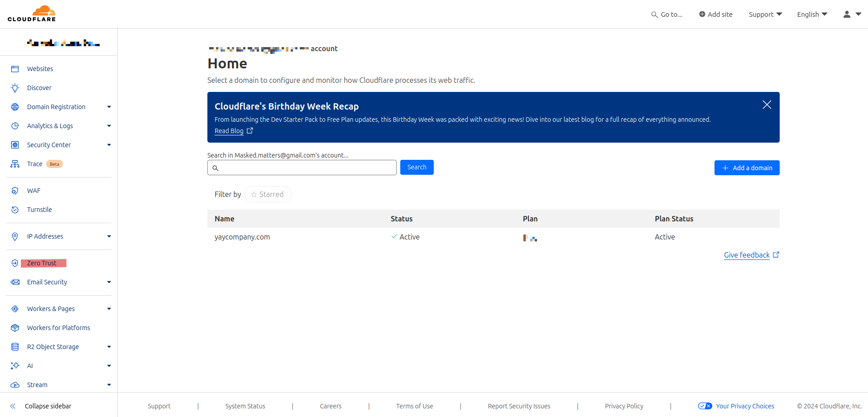Click the Add a domain button
The image size is (868, 417).
(x=747, y=168)
